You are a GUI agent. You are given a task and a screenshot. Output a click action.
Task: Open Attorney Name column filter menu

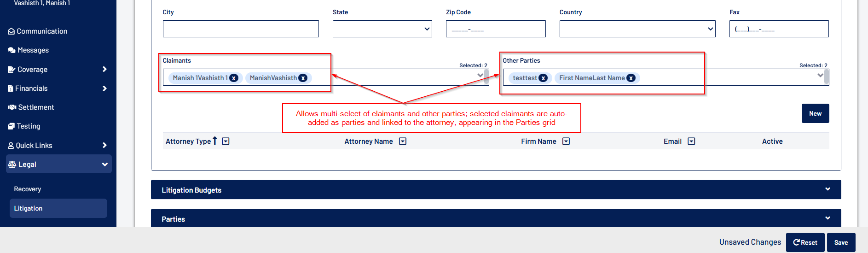(403, 141)
